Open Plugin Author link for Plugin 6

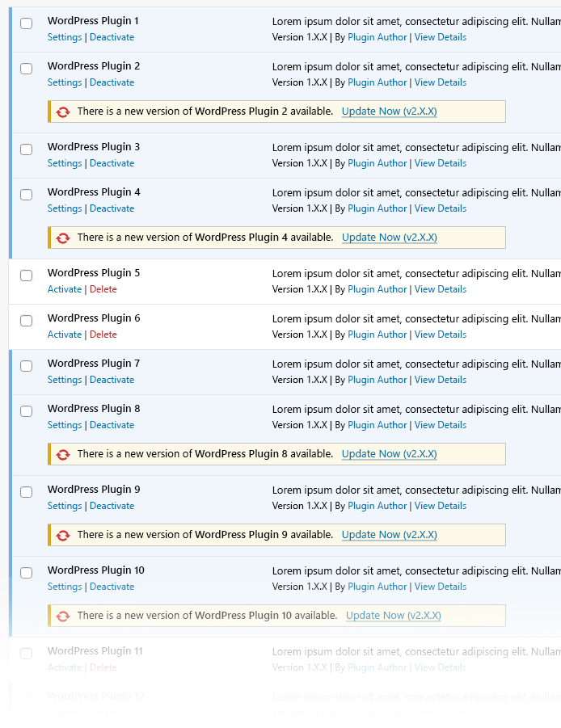click(377, 335)
